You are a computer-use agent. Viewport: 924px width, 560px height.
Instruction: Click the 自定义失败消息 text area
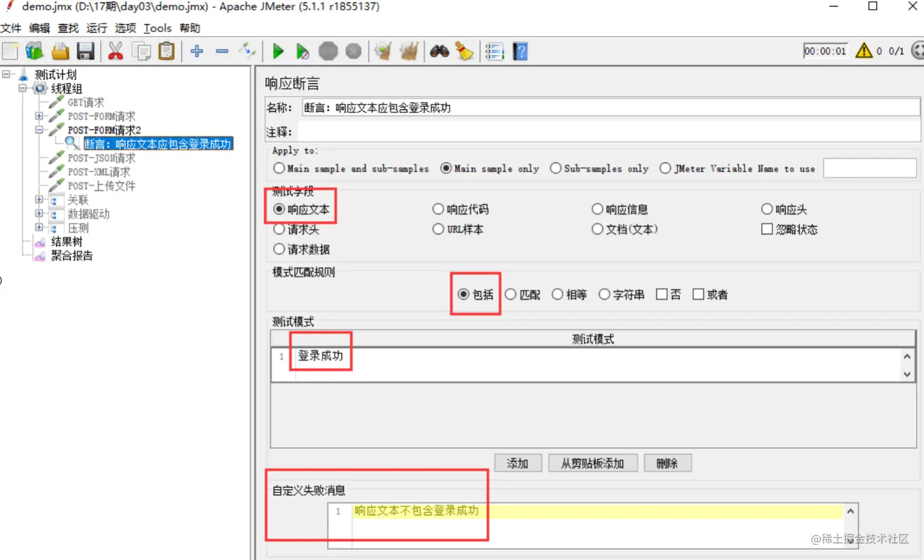click(592, 525)
